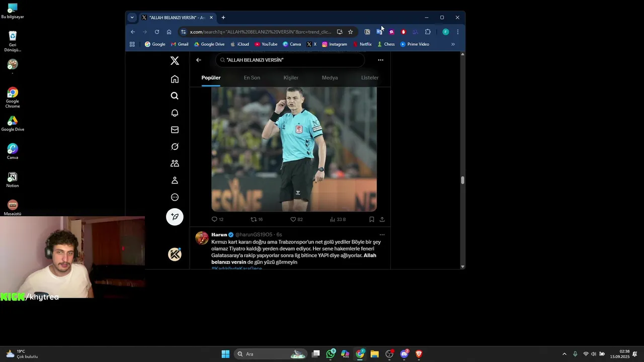The image size is (644, 362).
Task: Compose new post with feather button
Action: (175, 217)
